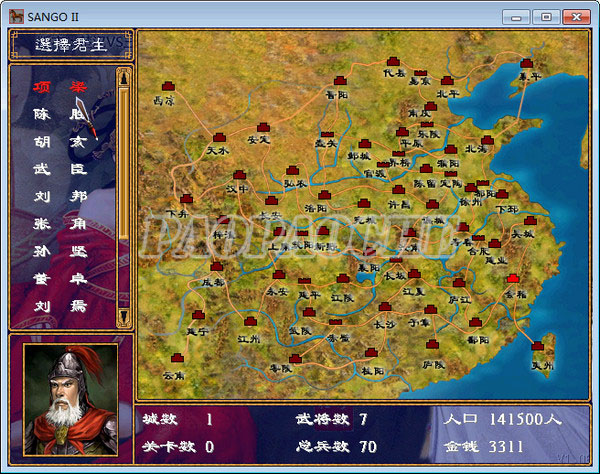
Task: Select the 弘农 city marker
Action: point(292,170)
